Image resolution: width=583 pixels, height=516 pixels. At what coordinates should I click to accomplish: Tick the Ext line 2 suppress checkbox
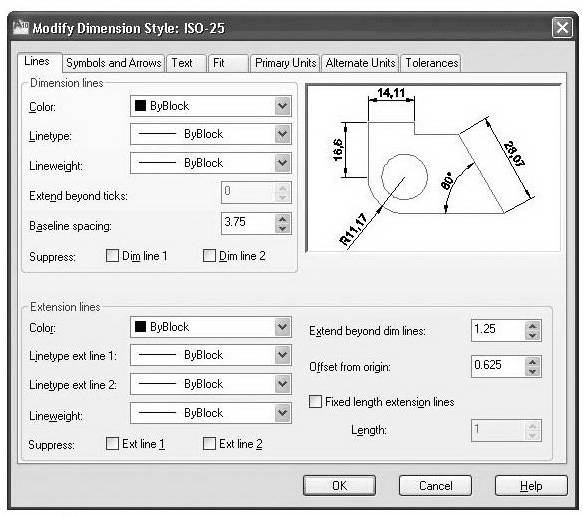[209, 443]
